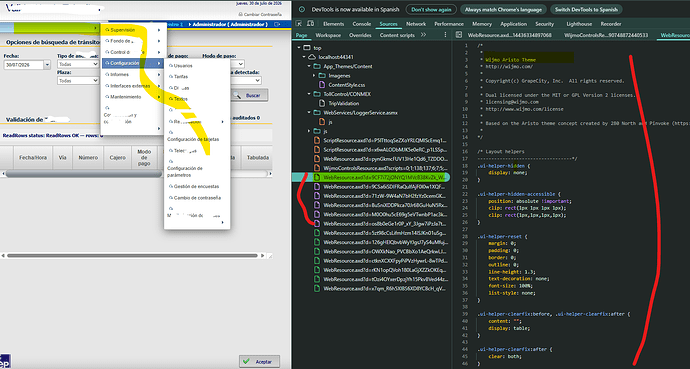Toggle the navigator sidebar panel icon

pyautogui.click(x=459, y=35)
